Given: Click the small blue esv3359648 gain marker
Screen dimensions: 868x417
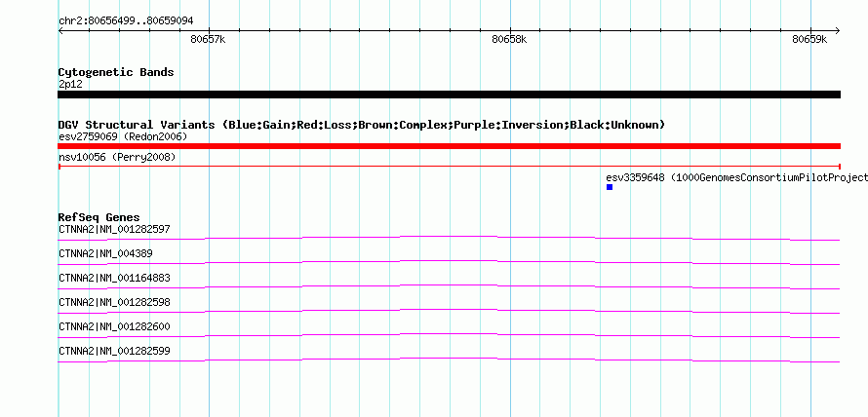Looking at the screenshot, I should point(610,187).
